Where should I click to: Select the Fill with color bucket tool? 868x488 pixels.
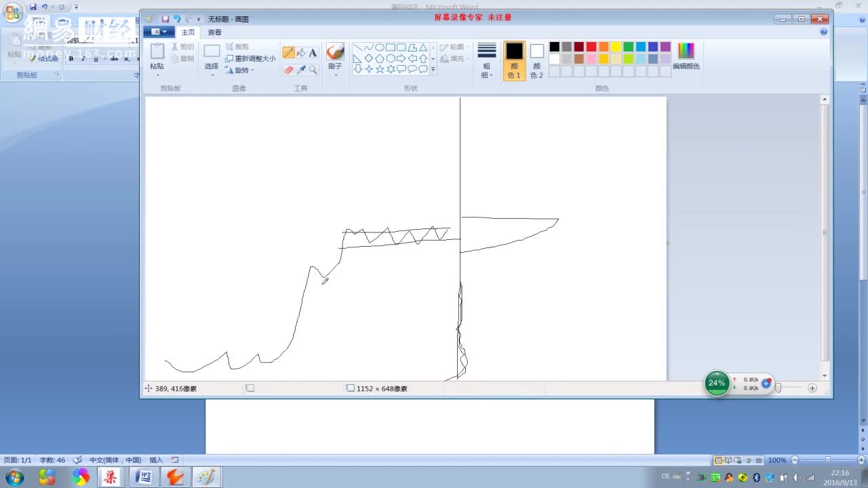(x=301, y=53)
